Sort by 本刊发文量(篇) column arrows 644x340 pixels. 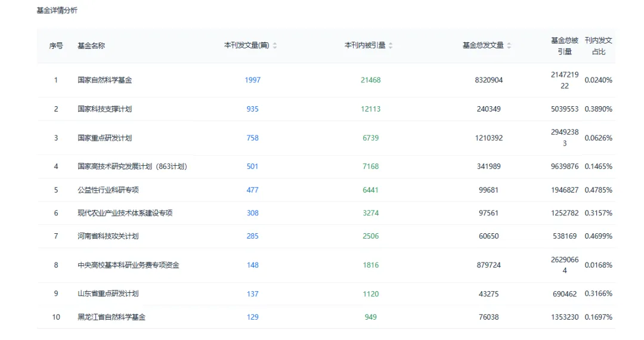(275, 45)
